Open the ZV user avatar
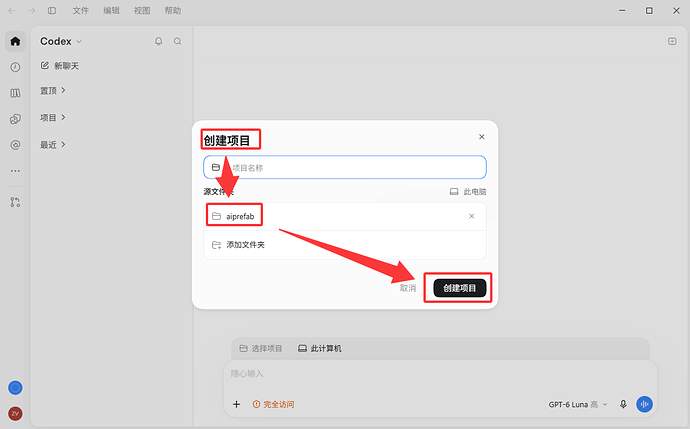This screenshot has height=429, width=690. point(15,413)
